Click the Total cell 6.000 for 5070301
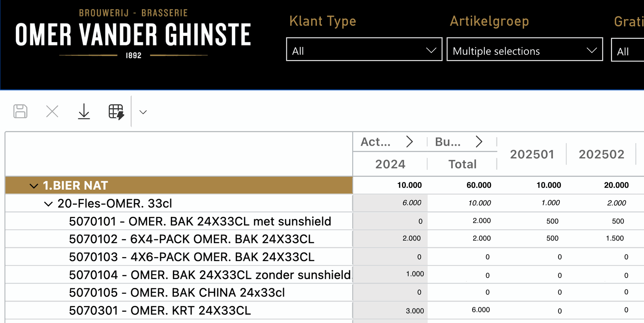Viewport: 644px width, 323px height. click(481, 310)
